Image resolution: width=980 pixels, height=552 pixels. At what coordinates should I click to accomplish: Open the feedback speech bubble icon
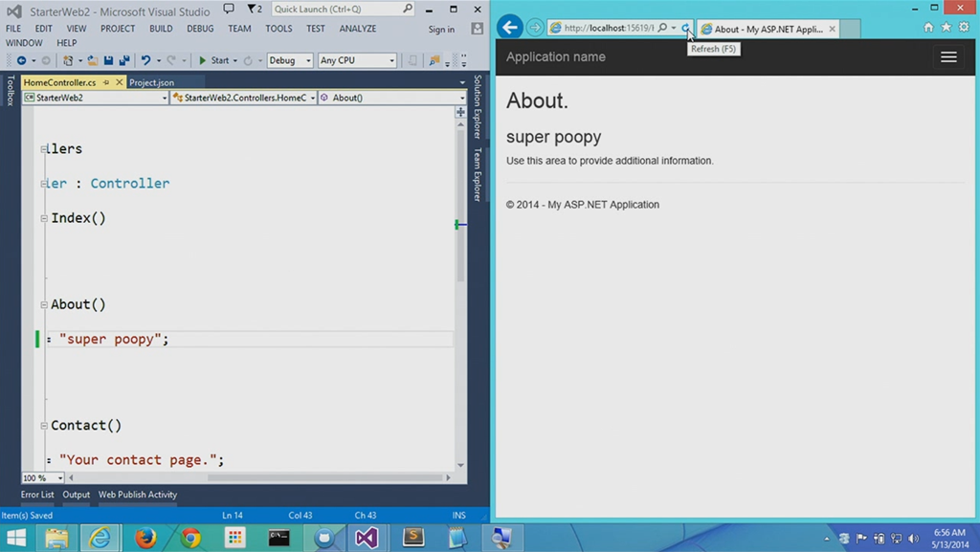[229, 9]
